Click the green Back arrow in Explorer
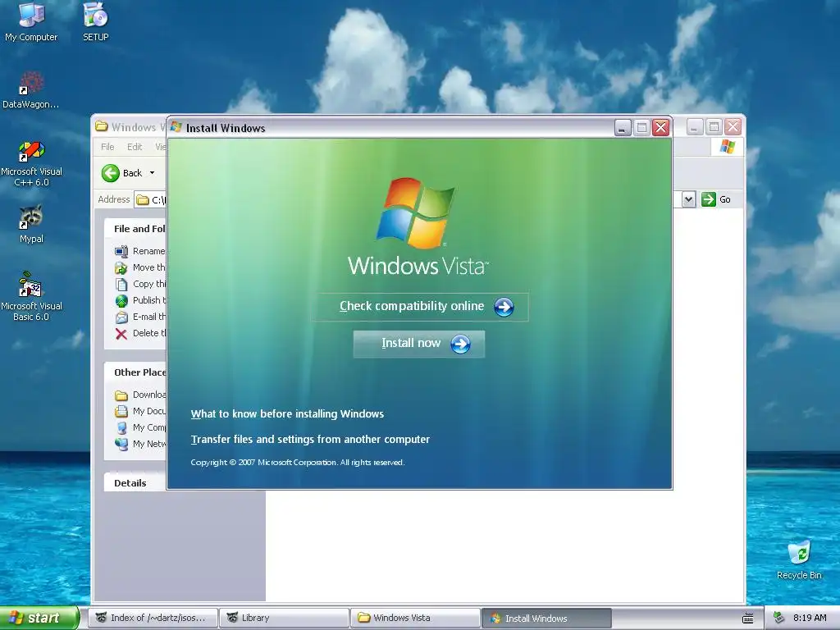This screenshot has height=630, width=840. 111,173
